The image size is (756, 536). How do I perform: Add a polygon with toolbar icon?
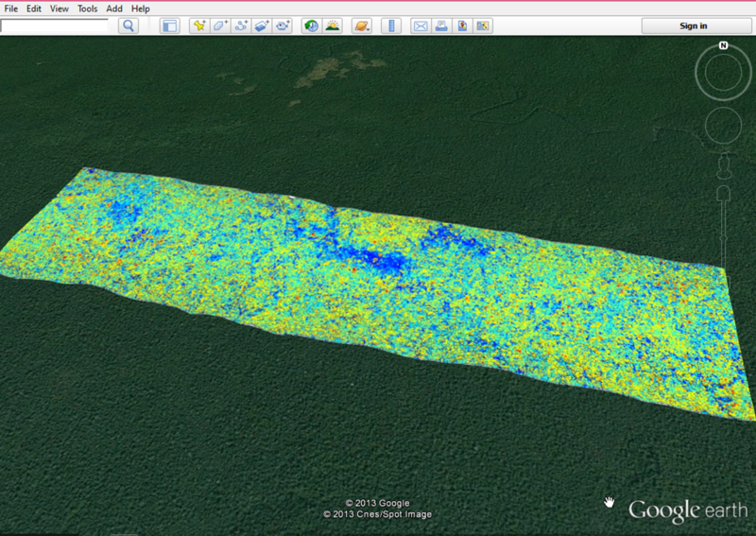[x=220, y=26]
